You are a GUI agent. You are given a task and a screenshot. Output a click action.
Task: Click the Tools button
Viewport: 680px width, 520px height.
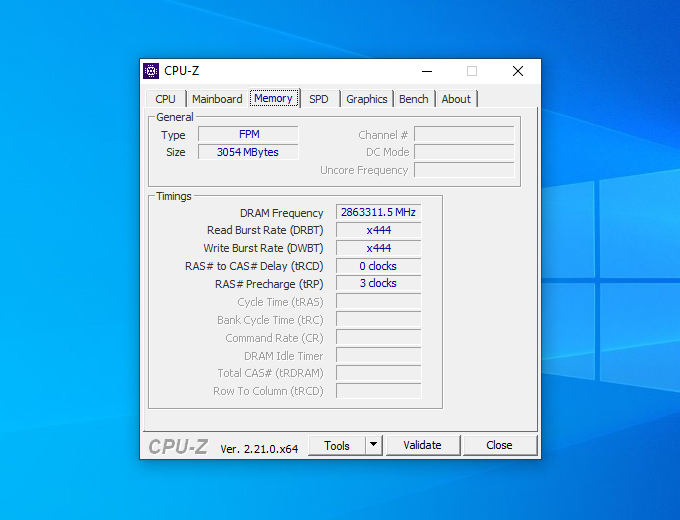(x=337, y=445)
